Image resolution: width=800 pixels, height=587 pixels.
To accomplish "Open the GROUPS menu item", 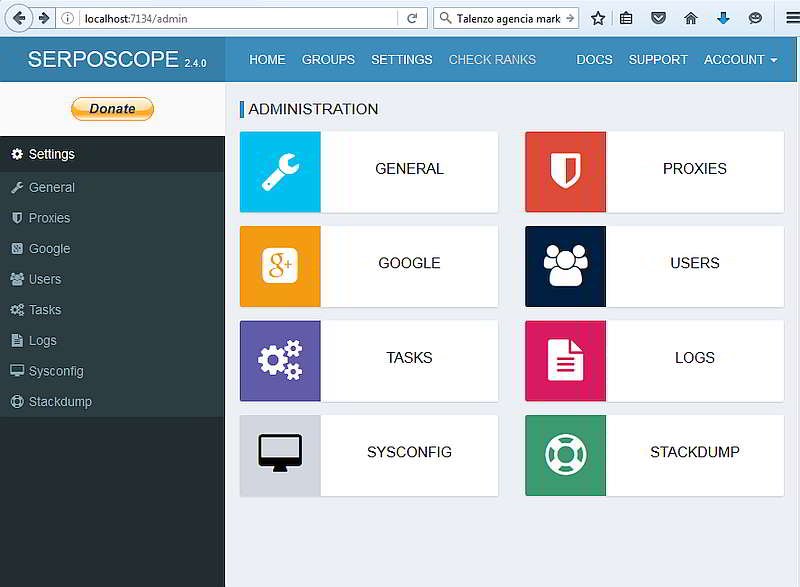I will pos(328,60).
